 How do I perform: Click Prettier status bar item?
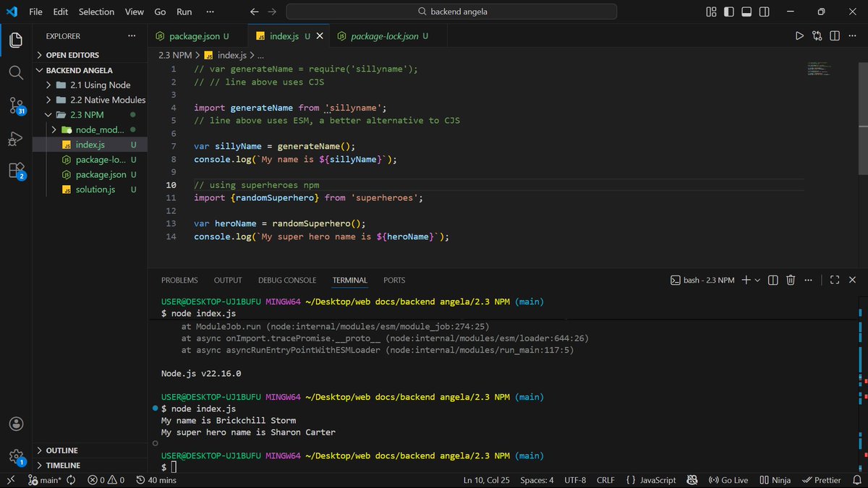(x=822, y=480)
